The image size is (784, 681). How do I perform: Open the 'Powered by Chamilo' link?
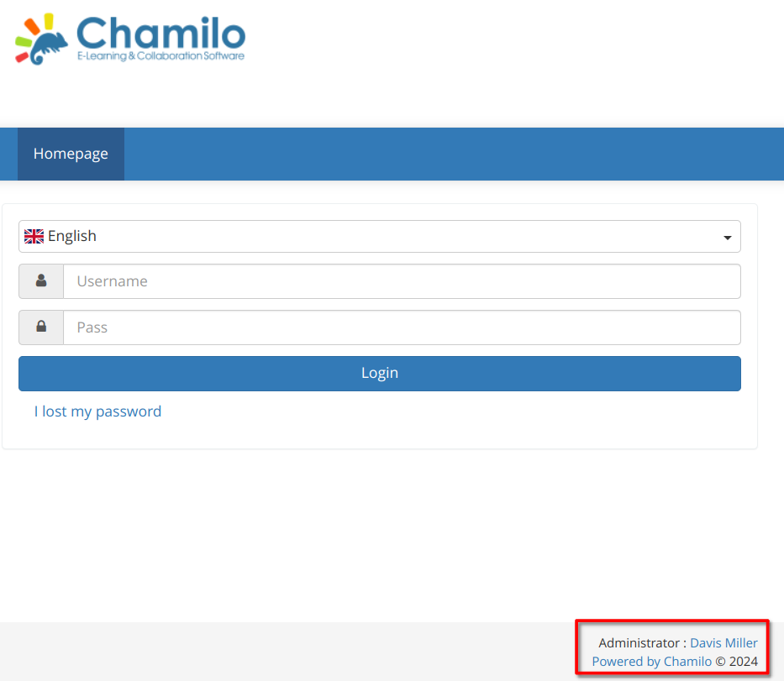(x=651, y=661)
